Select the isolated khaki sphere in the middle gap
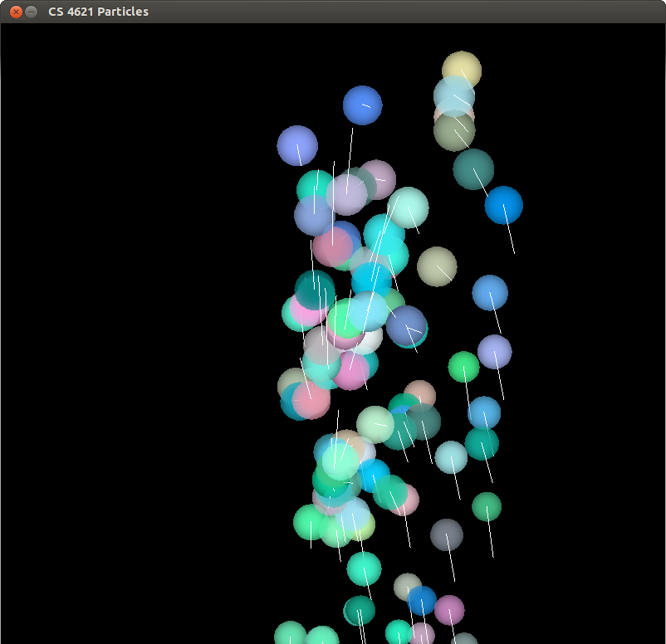666x644 pixels. pos(437,266)
